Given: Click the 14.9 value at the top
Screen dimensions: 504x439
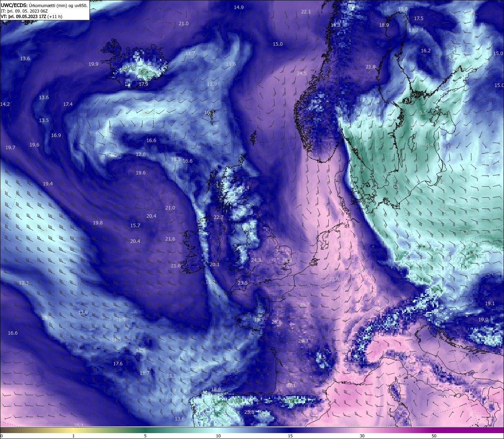Looking at the screenshot, I should coord(239,7).
